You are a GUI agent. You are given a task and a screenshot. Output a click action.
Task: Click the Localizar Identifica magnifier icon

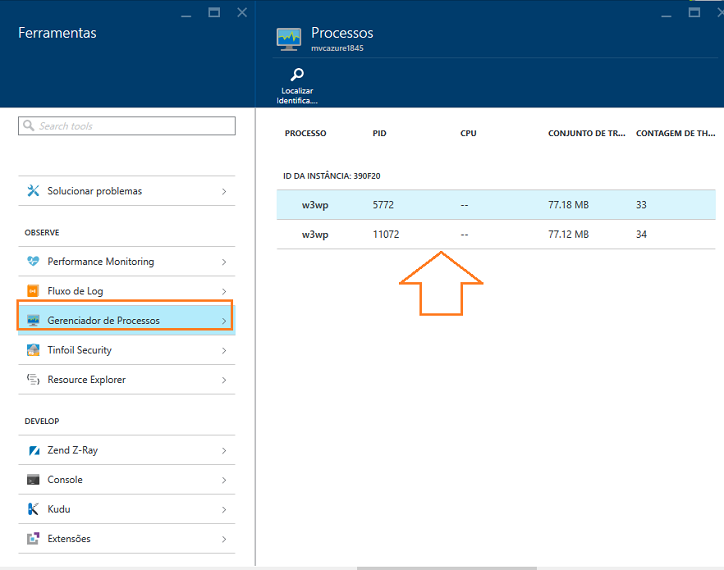click(297, 74)
